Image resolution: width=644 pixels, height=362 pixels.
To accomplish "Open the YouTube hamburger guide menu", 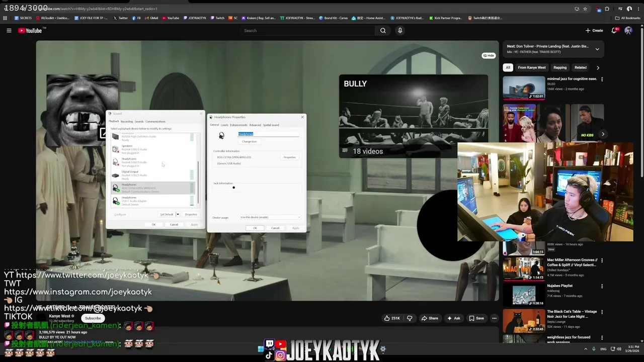I will [x=9, y=31].
